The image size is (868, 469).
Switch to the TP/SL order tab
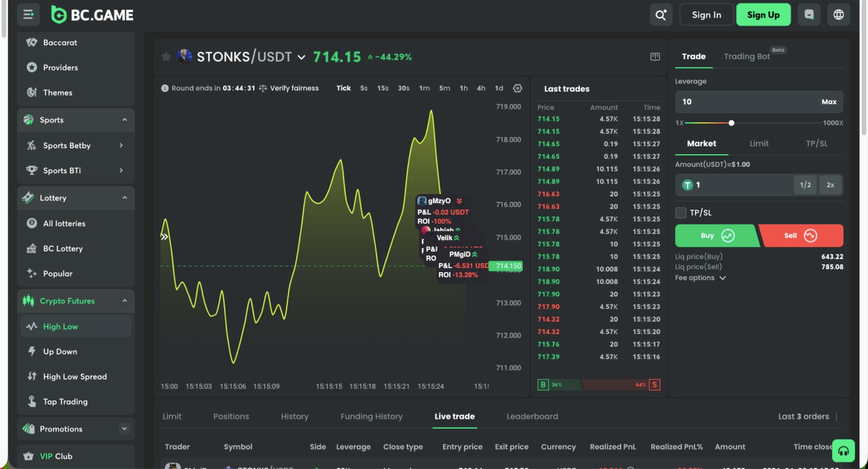pyautogui.click(x=817, y=143)
